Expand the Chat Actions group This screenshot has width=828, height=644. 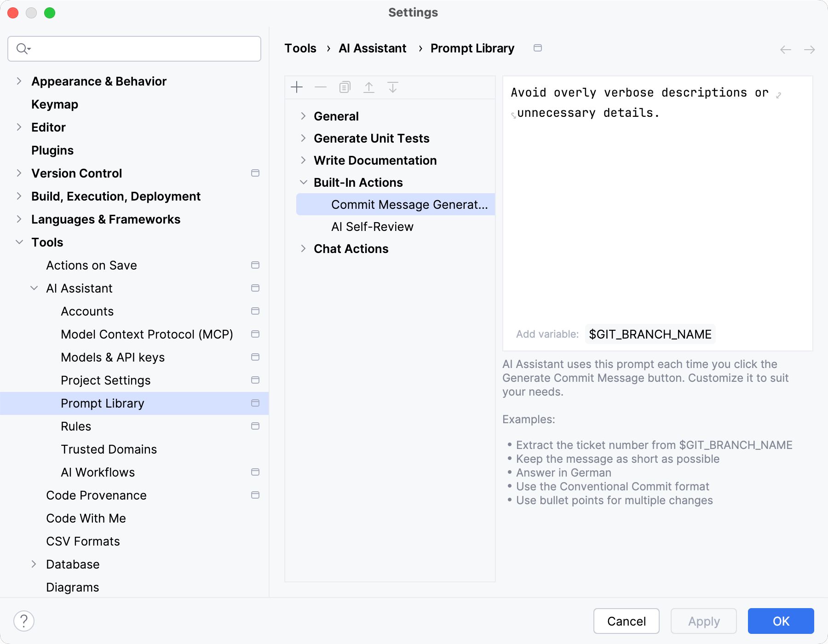[x=303, y=249]
